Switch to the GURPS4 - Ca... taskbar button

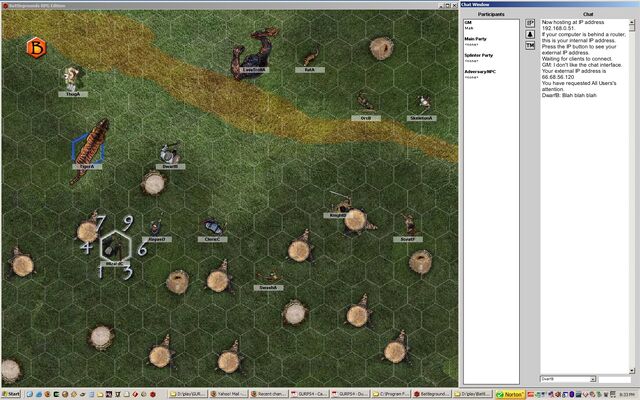(x=308, y=394)
